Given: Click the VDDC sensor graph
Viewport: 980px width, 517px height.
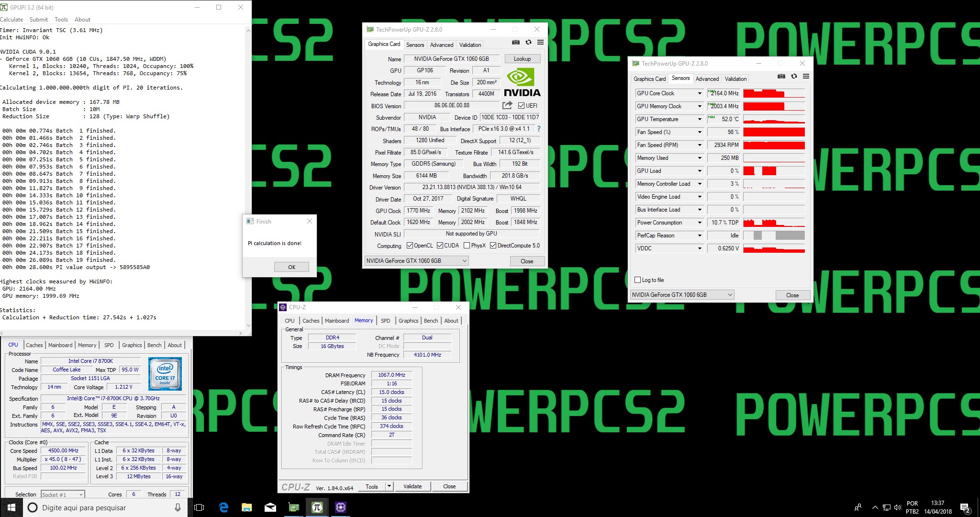Looking at the screenshot, I should tap(774, 248).
